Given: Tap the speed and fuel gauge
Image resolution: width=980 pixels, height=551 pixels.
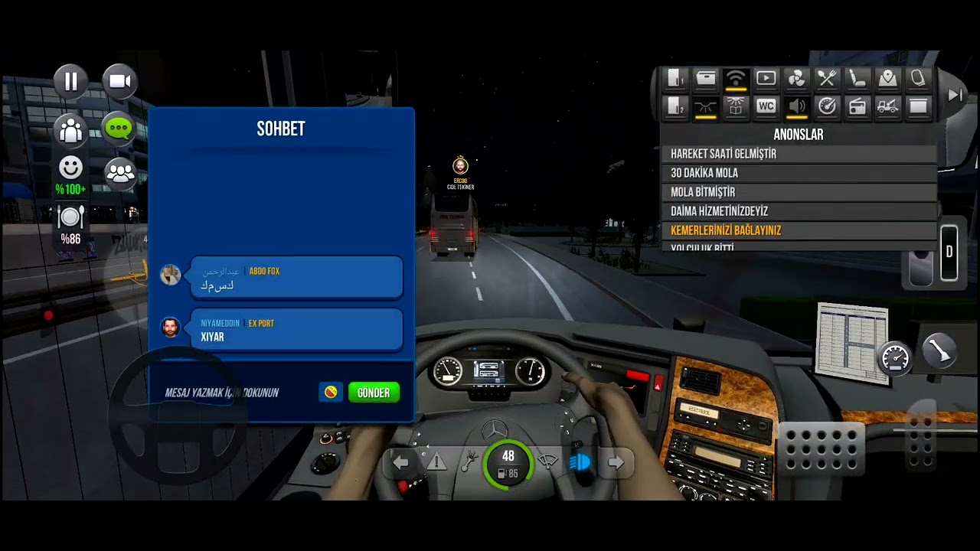Looking at the screenshot, I should tap(508, 463).
